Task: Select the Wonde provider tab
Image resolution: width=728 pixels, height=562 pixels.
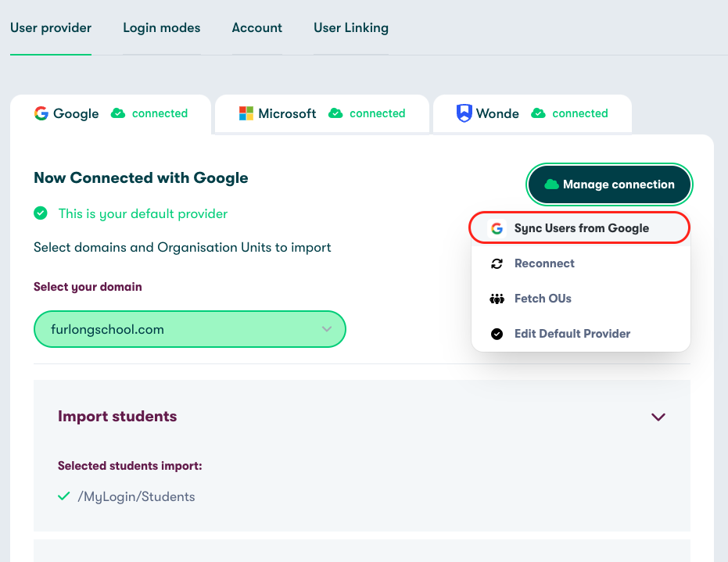Action: (532, 113)
